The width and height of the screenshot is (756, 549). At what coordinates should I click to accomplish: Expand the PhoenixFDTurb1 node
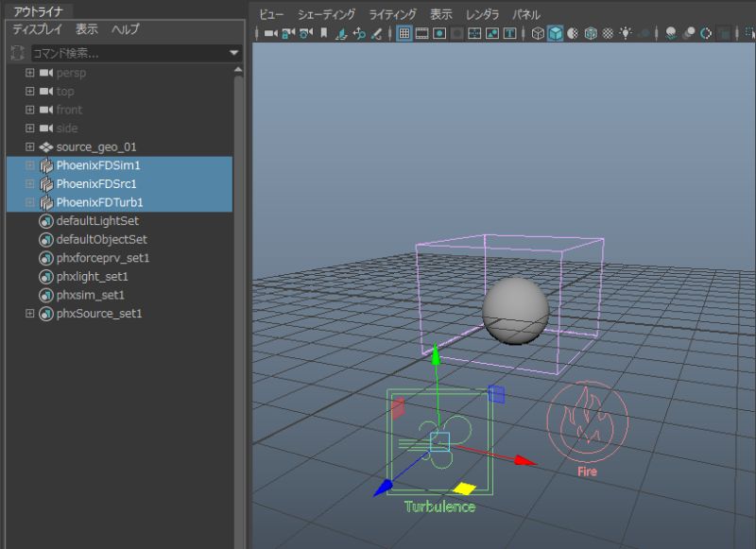30,202
